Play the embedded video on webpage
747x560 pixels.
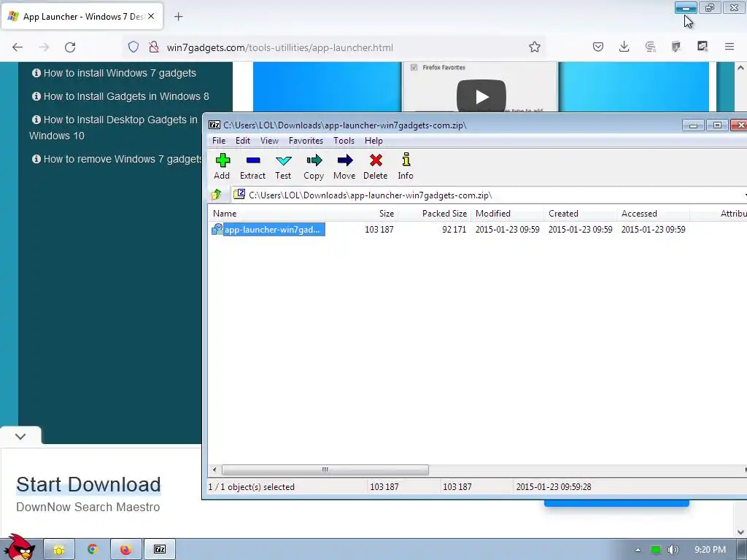tap(481, 96)
